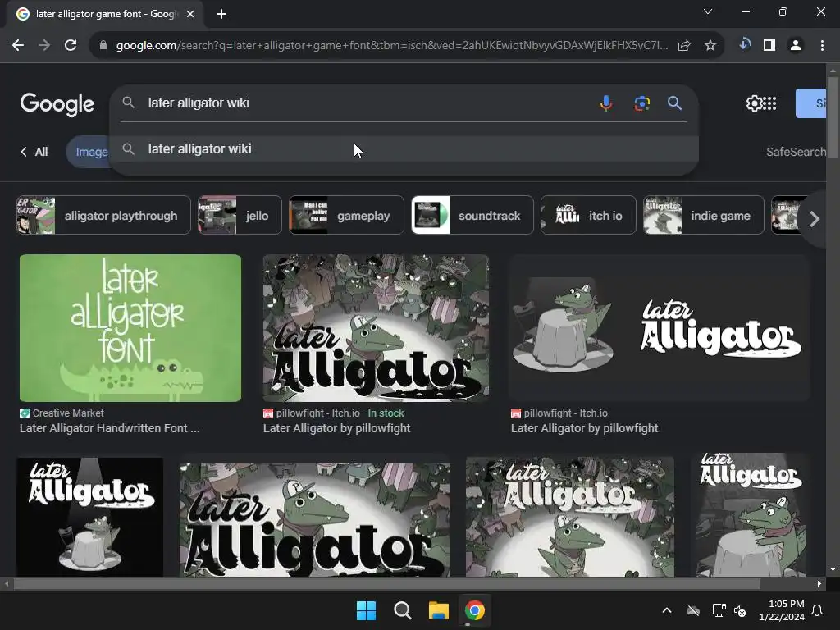Show hidden system tray icons
This screenshot has width=840, height=630.
tap(667, 610)
